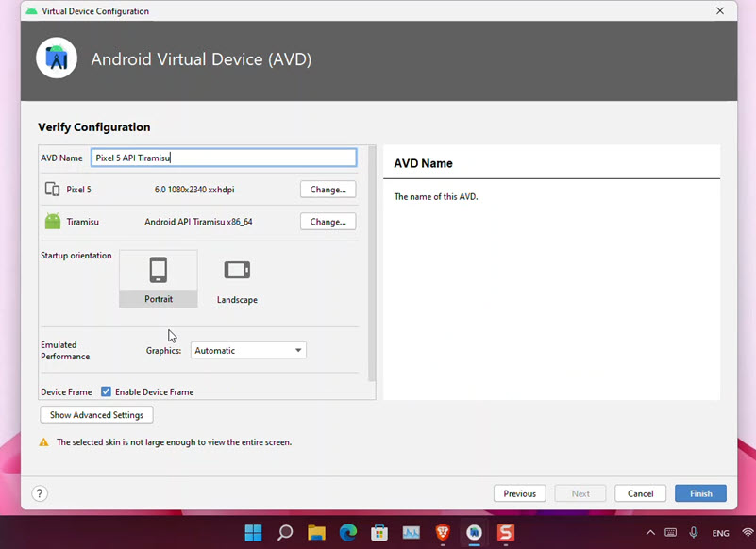Select the Landscape orientation icon
Screen dimensions: 756x549
coord(237,270)
